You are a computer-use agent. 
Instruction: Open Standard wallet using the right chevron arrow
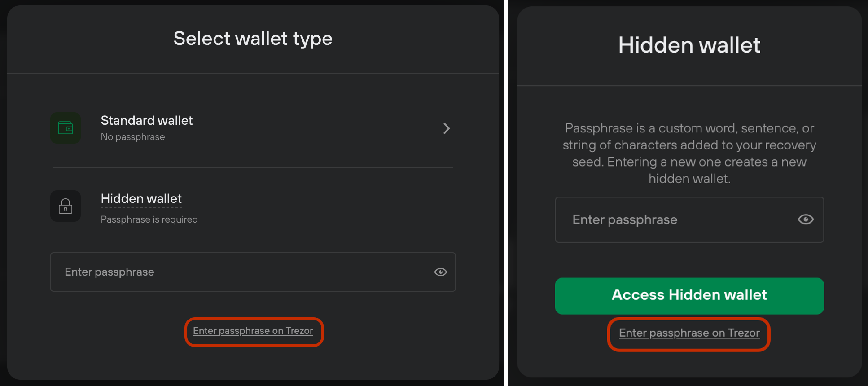point(447,128)
